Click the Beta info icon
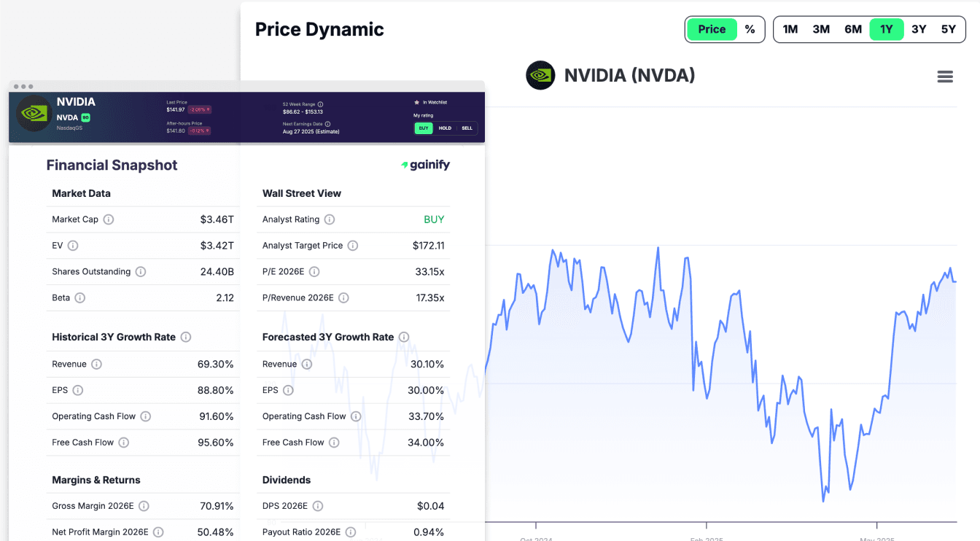Screen dimensions: 980x541 click(x=80, y=297)
